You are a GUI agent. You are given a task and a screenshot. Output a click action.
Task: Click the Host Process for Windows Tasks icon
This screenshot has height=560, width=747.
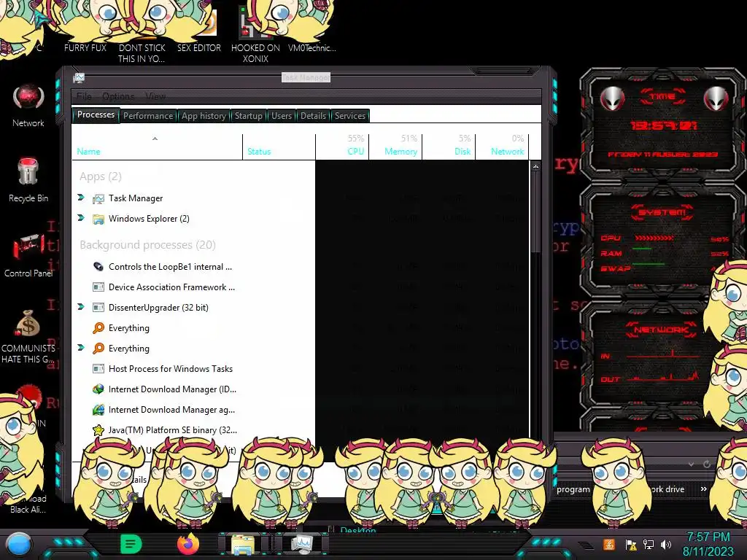[98, 368]
